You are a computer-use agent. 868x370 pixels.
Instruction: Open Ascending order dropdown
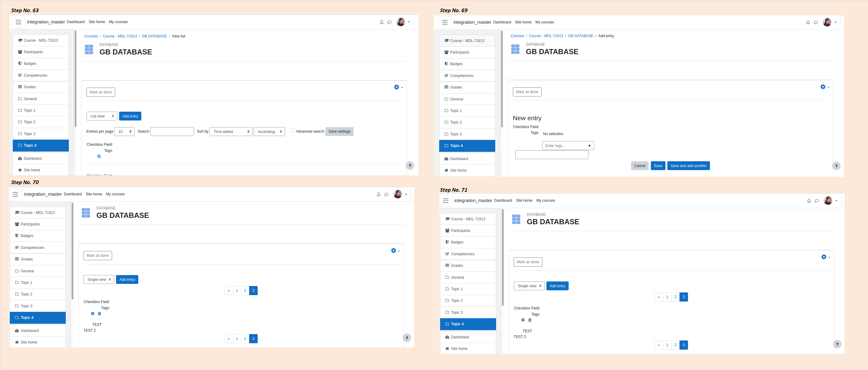(269, 132)
